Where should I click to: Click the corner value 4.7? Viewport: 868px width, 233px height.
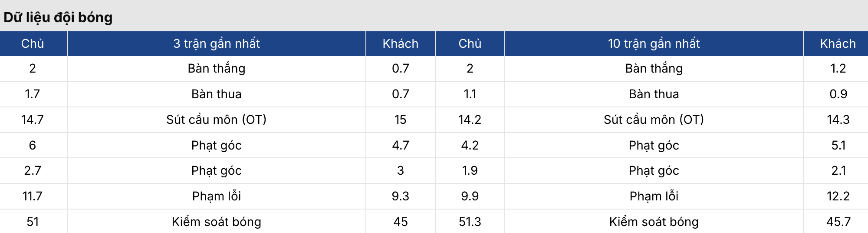click(400, 145)
